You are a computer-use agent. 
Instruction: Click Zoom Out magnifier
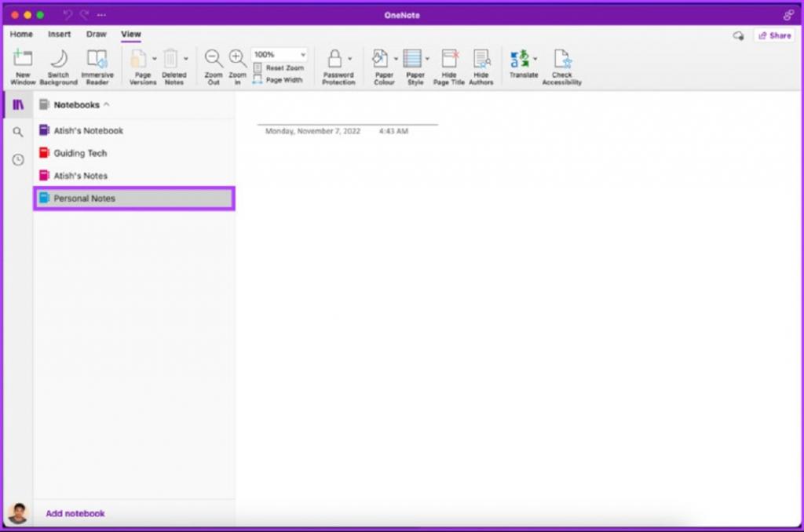pos(214,58)
